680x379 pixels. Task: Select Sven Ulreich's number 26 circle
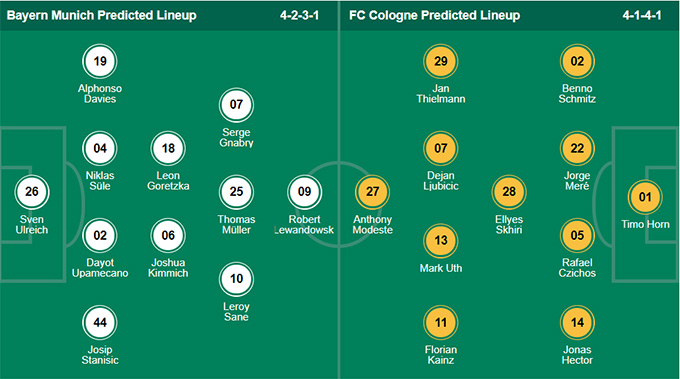point(32,192)
